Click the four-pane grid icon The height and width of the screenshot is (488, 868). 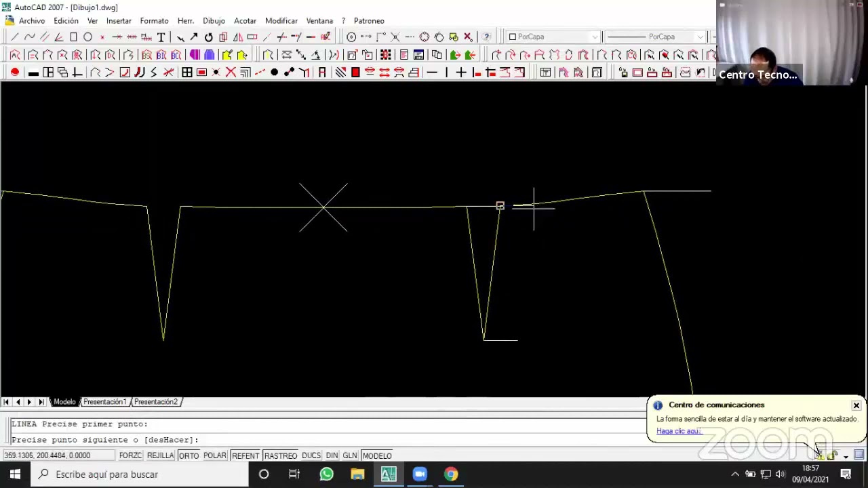pos(186,73)
